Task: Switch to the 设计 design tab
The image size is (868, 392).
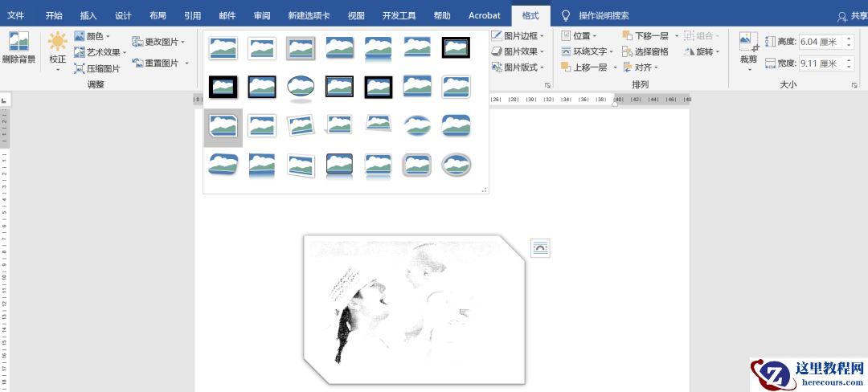Action: tap(123, 15)
